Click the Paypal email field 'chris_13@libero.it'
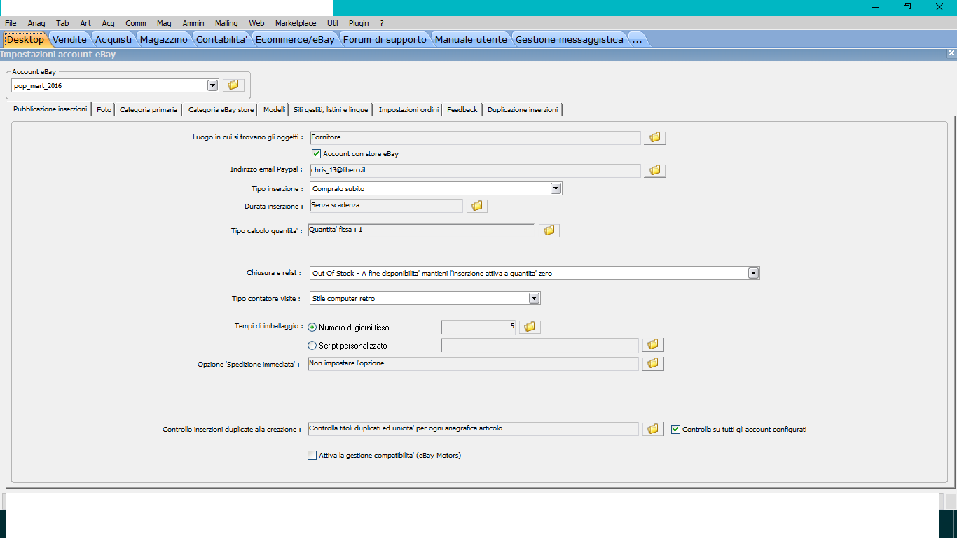 tap(475, 171)
